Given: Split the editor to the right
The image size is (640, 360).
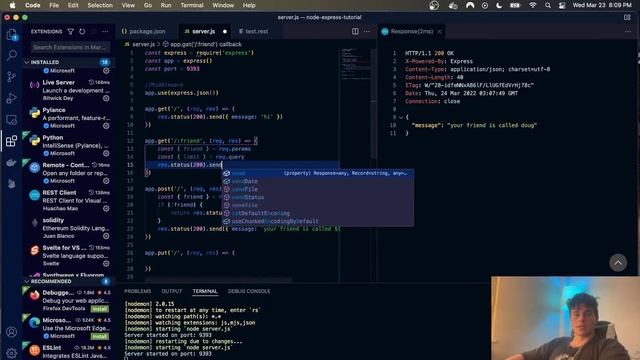Looking at the screenshot, I should click(x=355, y=31).
